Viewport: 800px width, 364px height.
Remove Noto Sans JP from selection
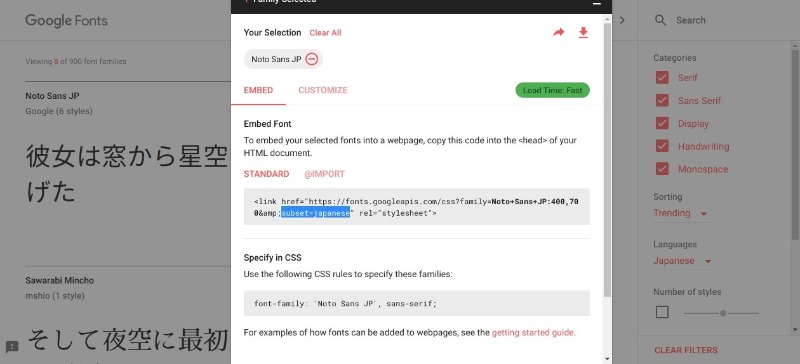pyautogui.click(x=312, y=59)
